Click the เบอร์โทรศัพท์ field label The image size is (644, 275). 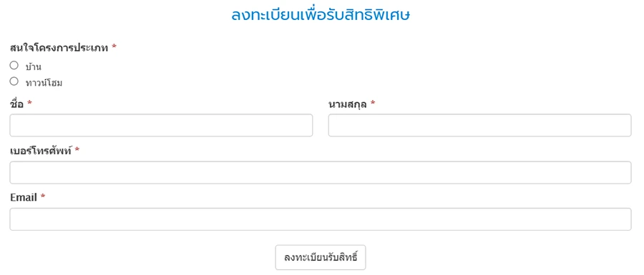click(x=41, y=151)
